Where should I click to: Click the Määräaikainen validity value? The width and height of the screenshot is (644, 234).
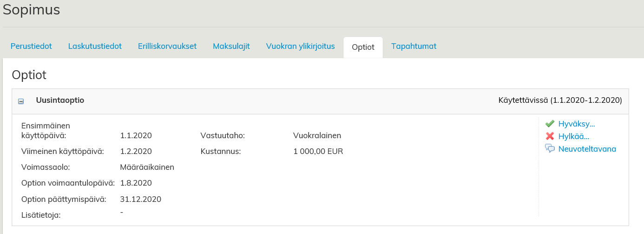pyautogui.click(x=147, y=167)
